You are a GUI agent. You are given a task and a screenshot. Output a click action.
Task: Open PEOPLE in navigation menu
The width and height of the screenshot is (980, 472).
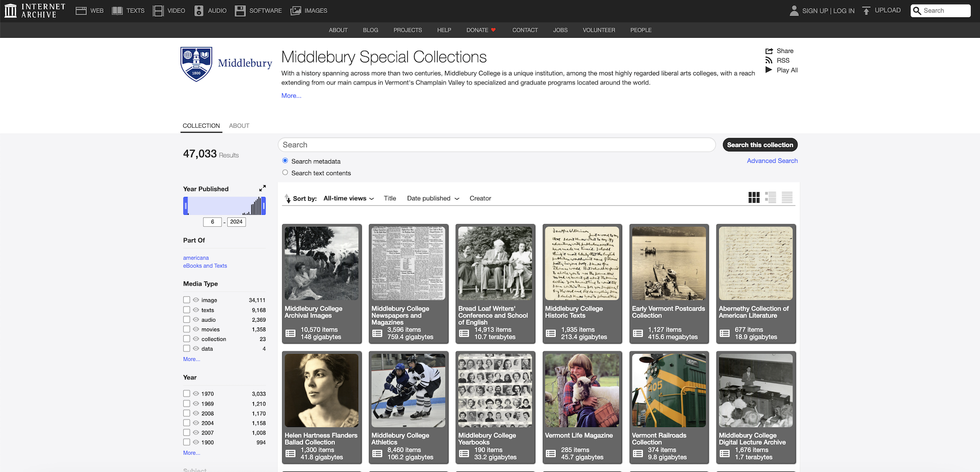(641, 30)
